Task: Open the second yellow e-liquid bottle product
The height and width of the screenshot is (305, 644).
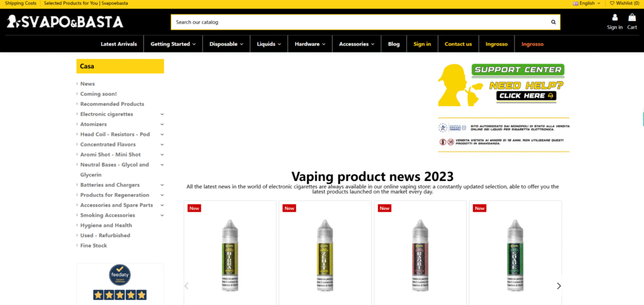Action: tap(325, 255)
